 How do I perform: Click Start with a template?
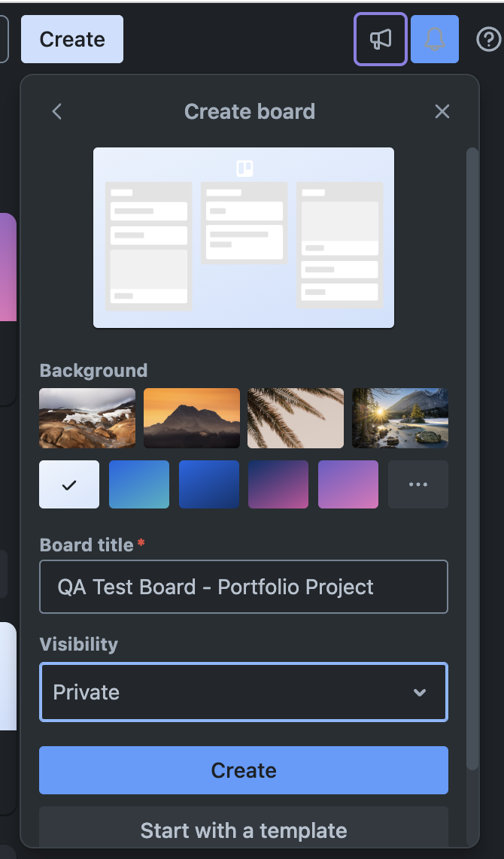pos(244,828)
